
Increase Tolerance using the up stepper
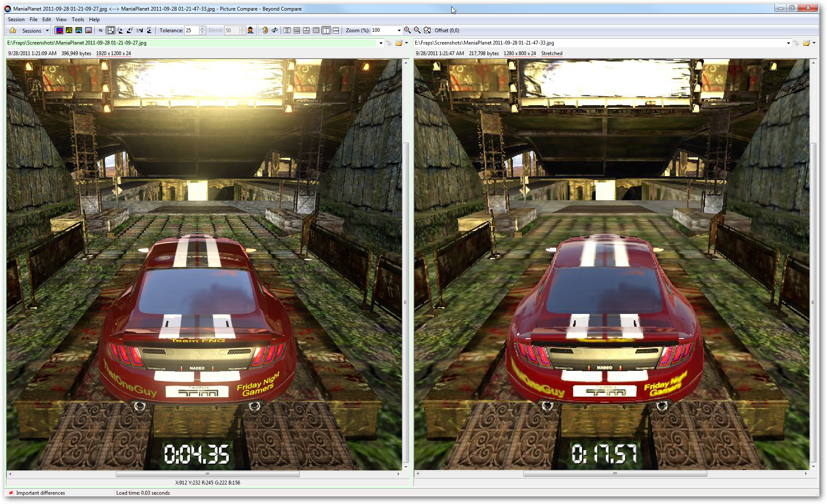[x=203, y=28]
